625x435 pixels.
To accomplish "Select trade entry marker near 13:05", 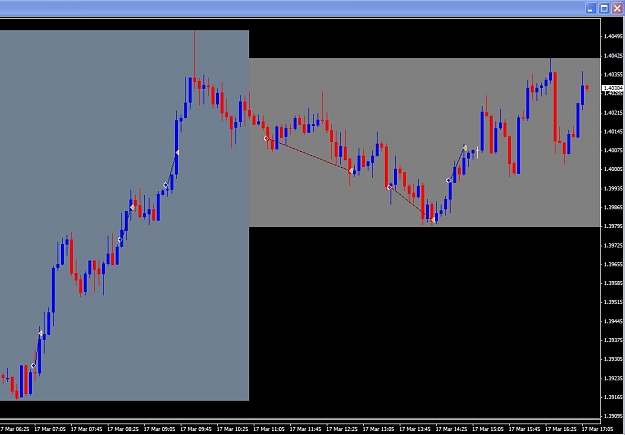I will 389,187.
